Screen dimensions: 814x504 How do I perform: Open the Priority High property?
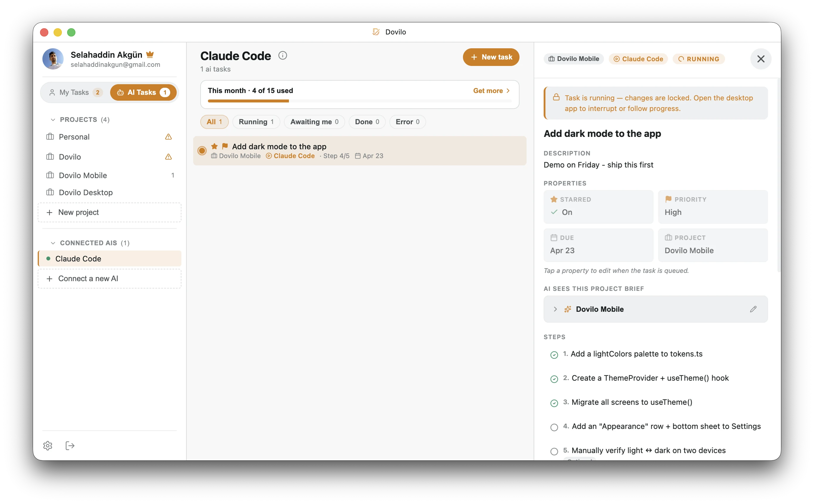(x=713, y=207)
